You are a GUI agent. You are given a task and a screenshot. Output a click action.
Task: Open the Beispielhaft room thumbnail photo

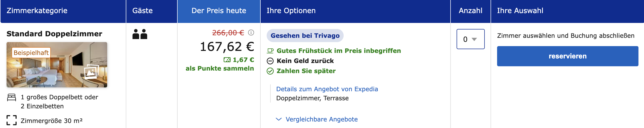click(57, 65)
